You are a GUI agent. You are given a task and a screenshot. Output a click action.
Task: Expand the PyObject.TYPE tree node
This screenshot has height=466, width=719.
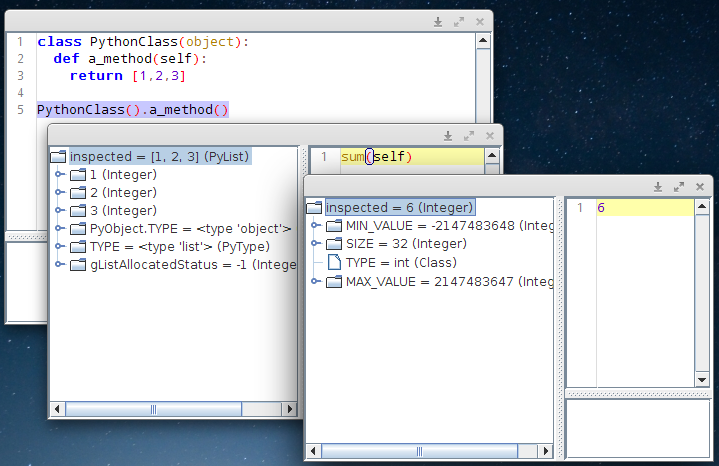point(59,228)
